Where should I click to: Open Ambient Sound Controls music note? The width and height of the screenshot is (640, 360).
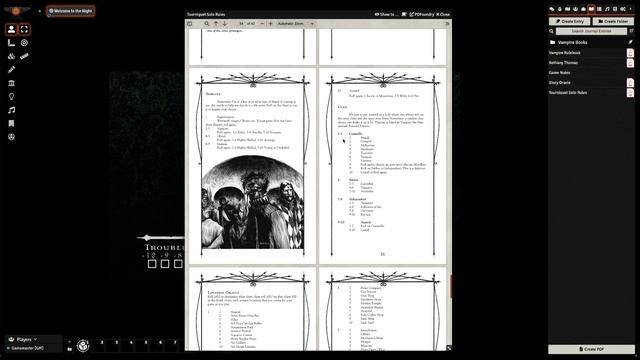point(11,110)
